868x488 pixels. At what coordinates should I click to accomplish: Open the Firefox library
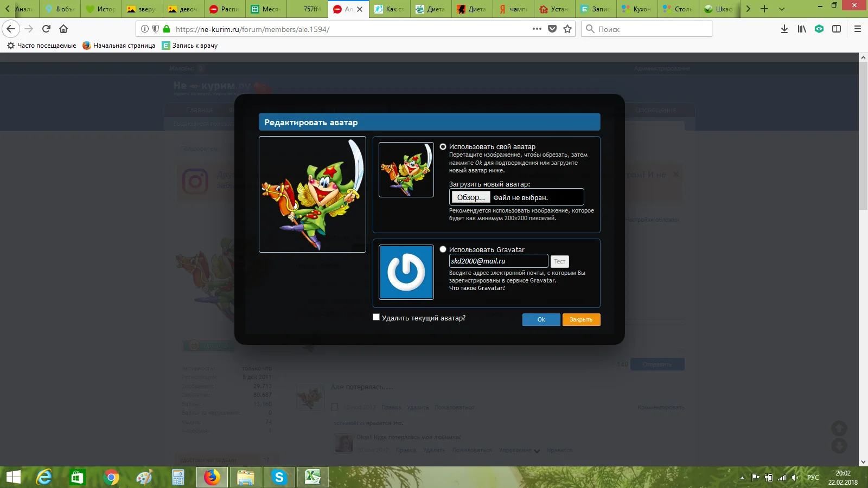802,29
